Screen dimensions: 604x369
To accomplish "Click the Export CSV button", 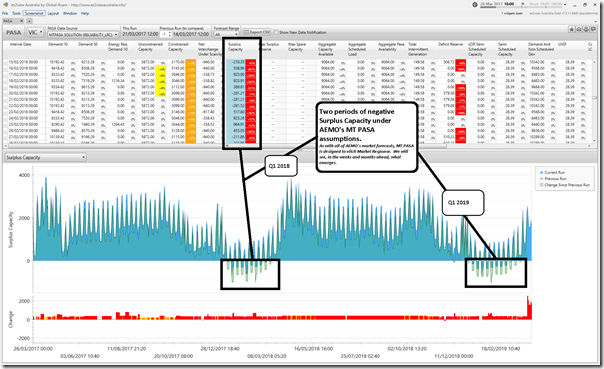I will tap(257, 32).
